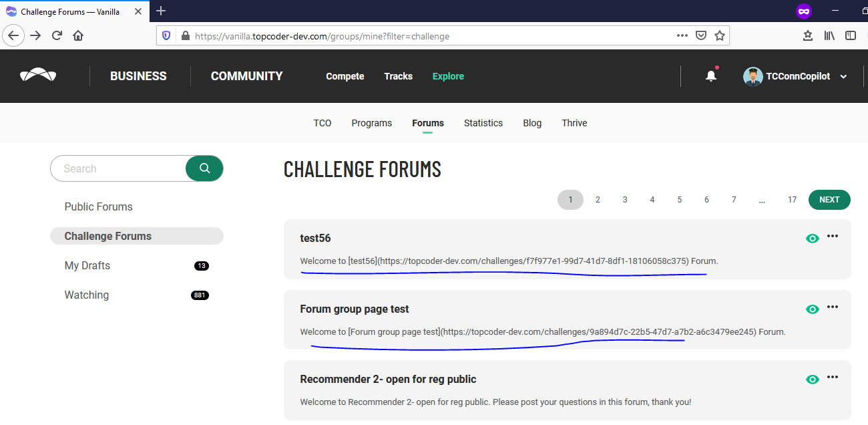Click the CHALLENGE FORUMS page heading
Image resolution: width=868 pixels, height=425 pixels.
tap(363, 169)
